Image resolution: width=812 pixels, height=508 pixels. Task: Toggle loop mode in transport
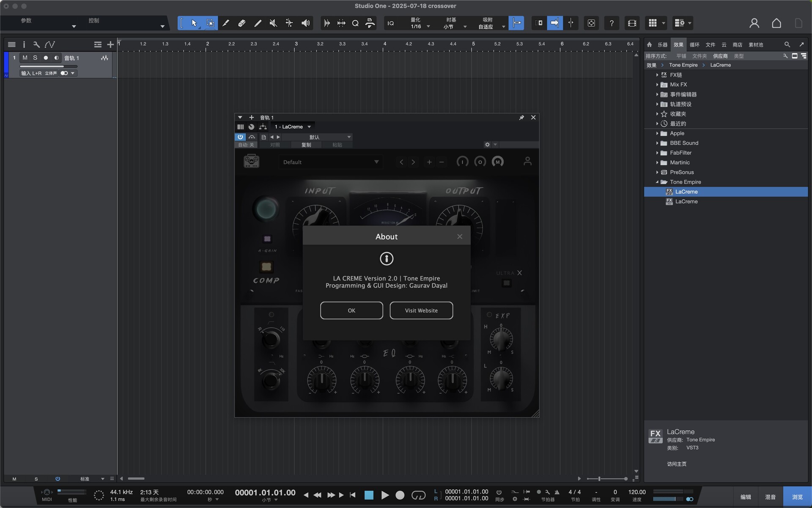(x=418, y=495)
